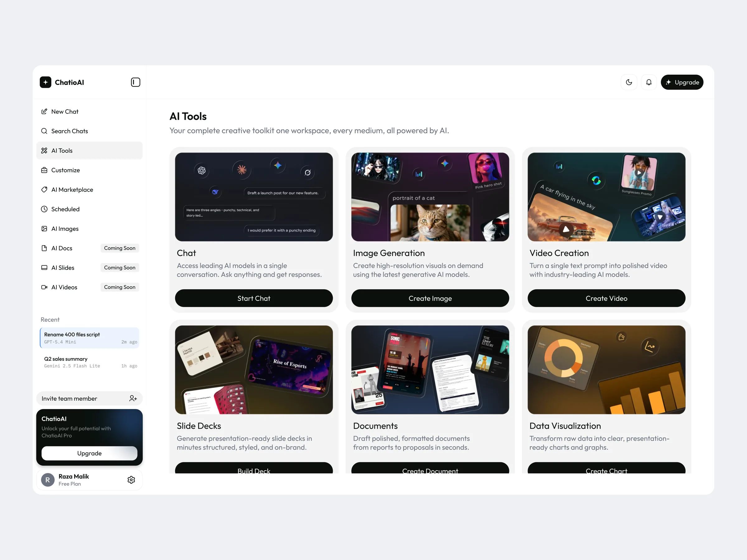This screenshot has width=747, height=560.
Task: Click the ChatioAI logo icon
Action: pos(45,82)
